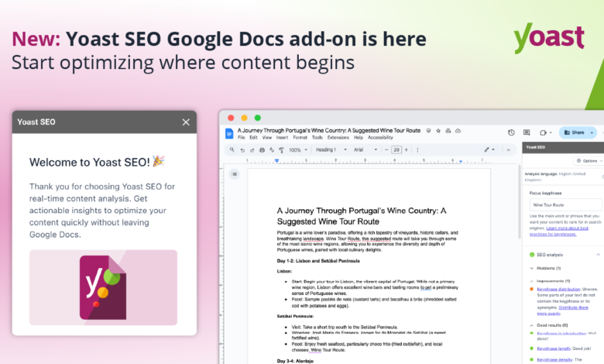Collapse the SEO analysis section
The image size is (604, 364).
point(599,255)
